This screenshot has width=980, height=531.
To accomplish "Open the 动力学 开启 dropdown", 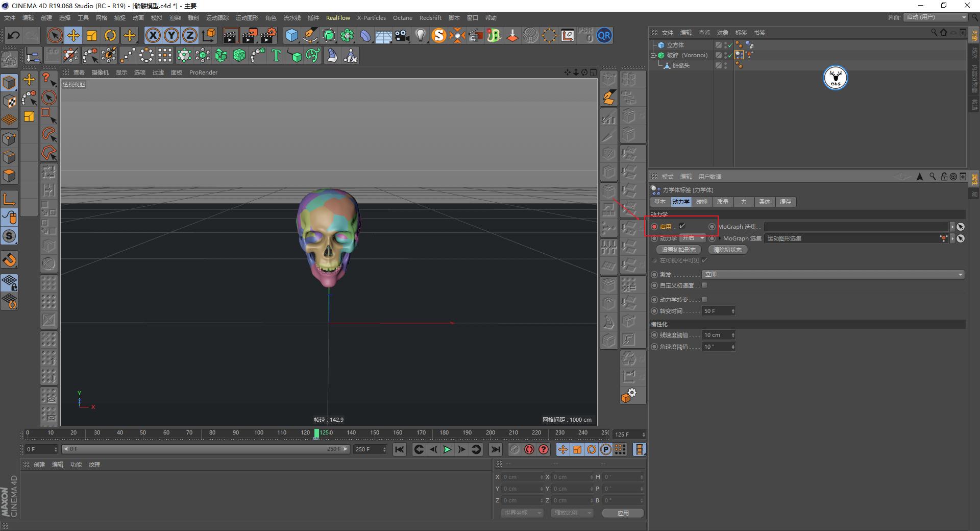I will click(x=692, y=238).
